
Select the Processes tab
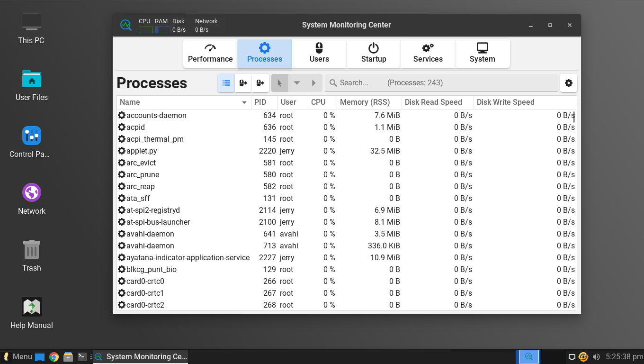[x=265, y=54]
